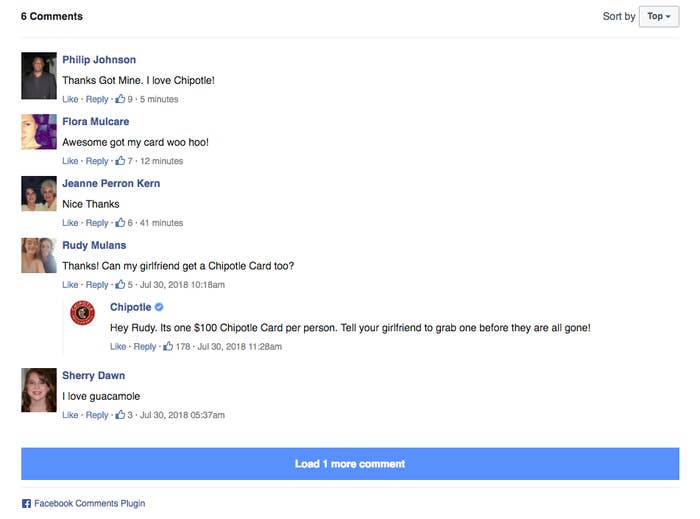Click Sherry Dawn's profile picture
The width and height of the screenshot is (700, 519).
point(39,390)
